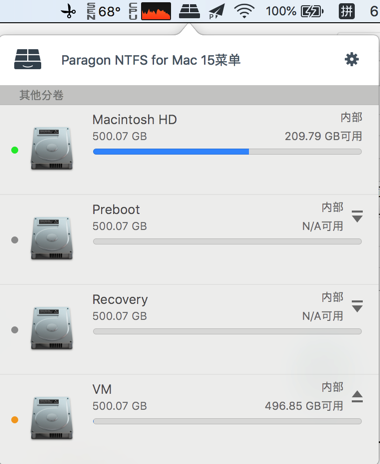The image size is (380, 464).
Task: Click the green status dot of Macintosh HD
Action: click(x=15, y=150)
